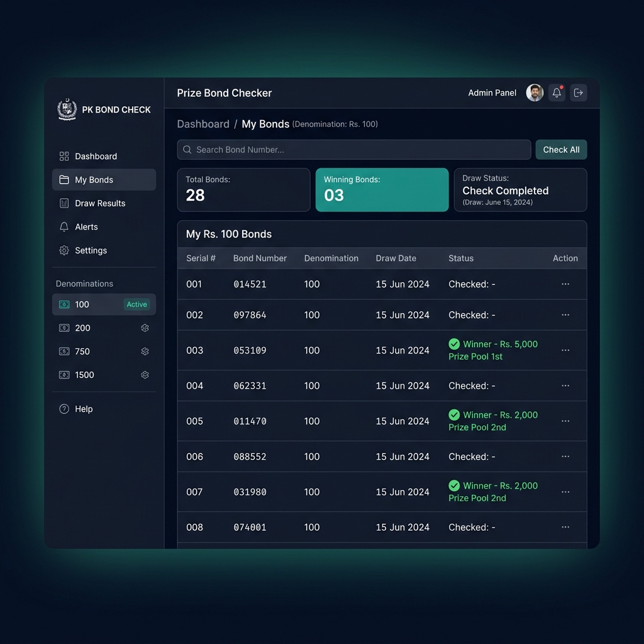
Task: Open the Help page
Action: 104,409
